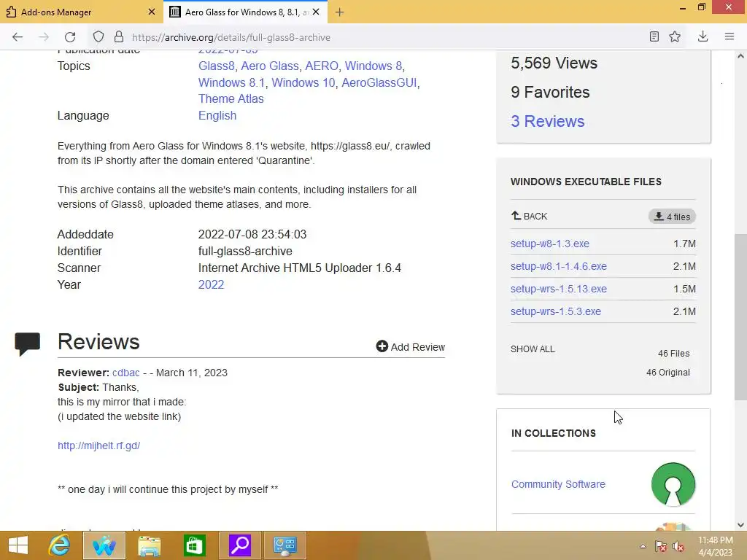Image resolution: width=747 pixels, height=560 pixels.
Task: Open the Glass8 topic link
Action: 216,66
